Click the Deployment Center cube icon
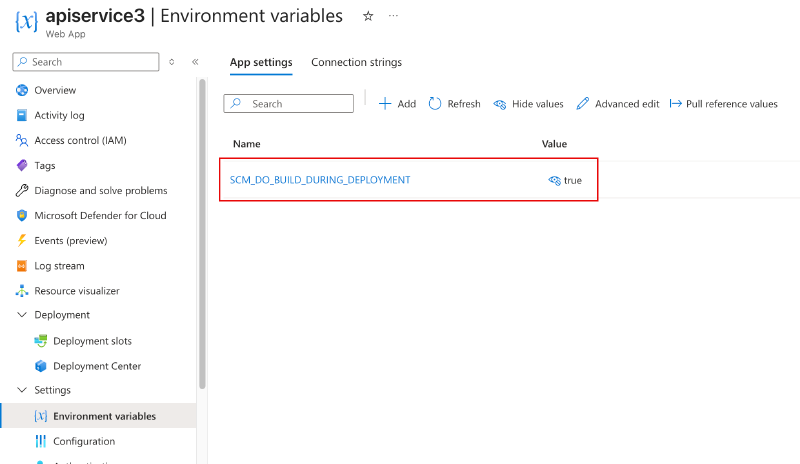 pyautogui.click(x=41, y=366)
